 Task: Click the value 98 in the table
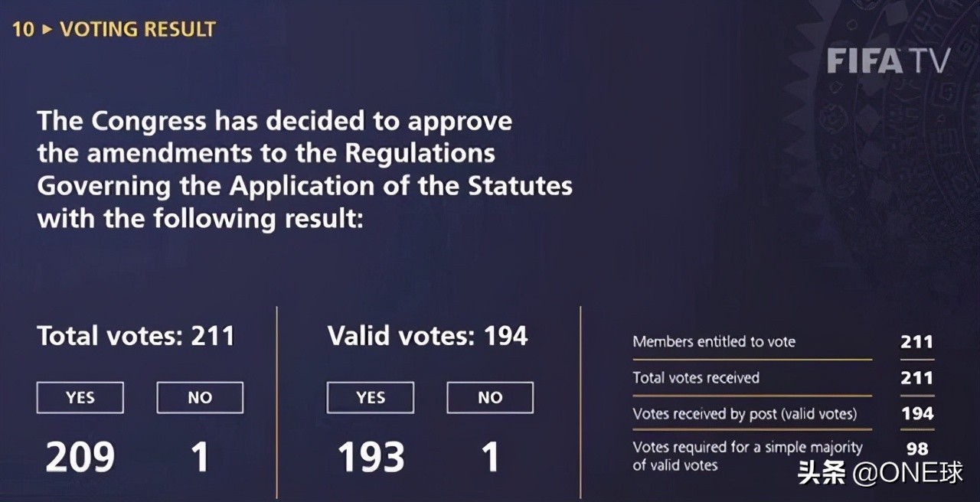click(x=916, y=449)
